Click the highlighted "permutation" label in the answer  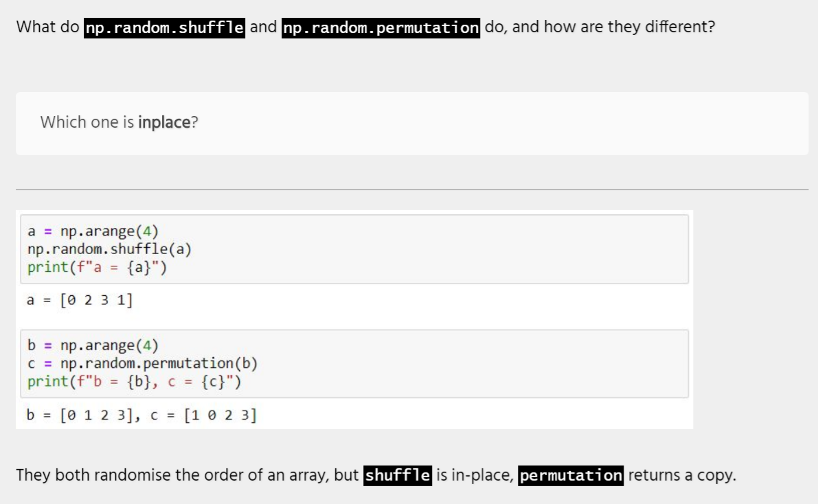571,474
